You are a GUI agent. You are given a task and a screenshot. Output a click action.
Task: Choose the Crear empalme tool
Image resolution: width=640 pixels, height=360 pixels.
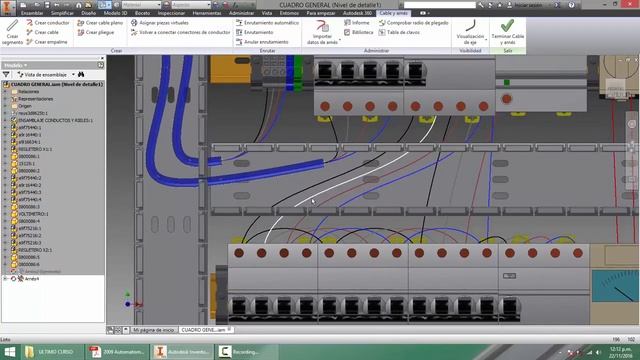click(x=47, y=42)
